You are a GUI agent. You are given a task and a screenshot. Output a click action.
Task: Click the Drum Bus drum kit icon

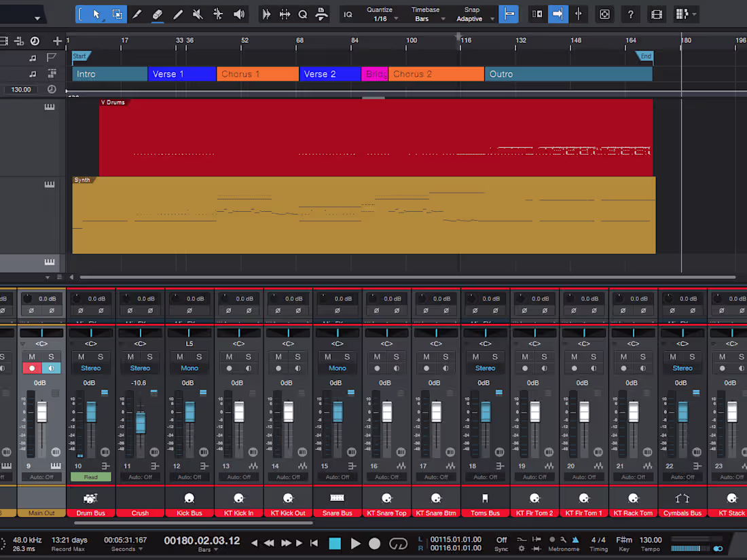[x=90, y=498]
